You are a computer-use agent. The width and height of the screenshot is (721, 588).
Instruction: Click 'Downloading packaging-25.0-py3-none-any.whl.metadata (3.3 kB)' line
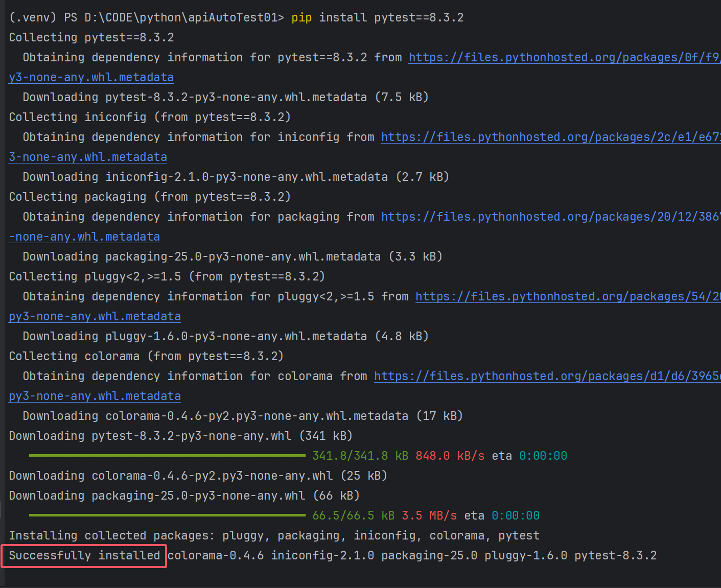[x=232, y=256]
